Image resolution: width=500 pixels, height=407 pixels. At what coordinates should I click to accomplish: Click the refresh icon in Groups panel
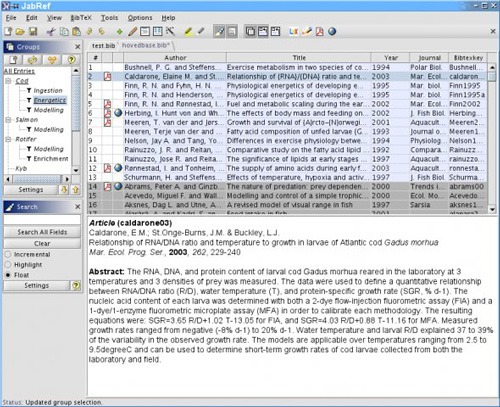33,60
